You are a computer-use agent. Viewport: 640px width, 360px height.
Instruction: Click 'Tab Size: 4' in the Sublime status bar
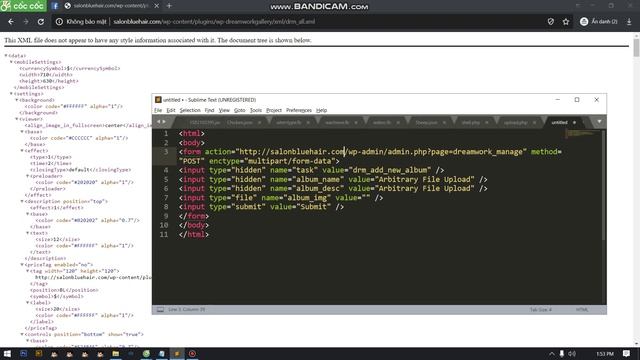tap(541, 310)
